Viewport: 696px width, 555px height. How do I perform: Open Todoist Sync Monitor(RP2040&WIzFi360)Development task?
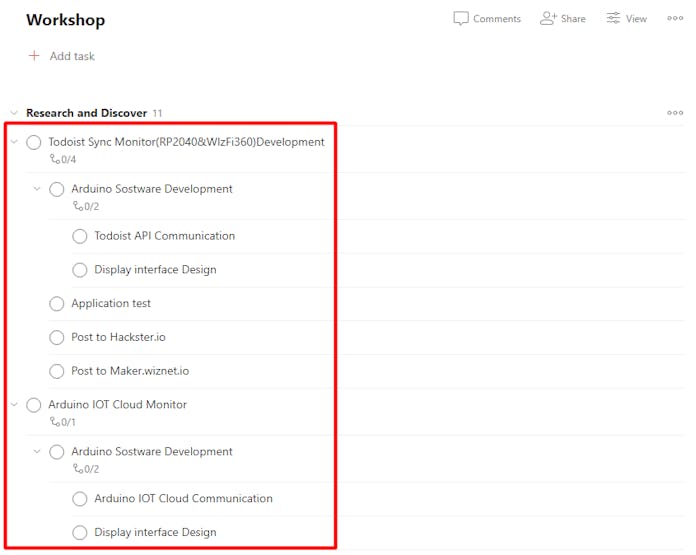point(186,142)
